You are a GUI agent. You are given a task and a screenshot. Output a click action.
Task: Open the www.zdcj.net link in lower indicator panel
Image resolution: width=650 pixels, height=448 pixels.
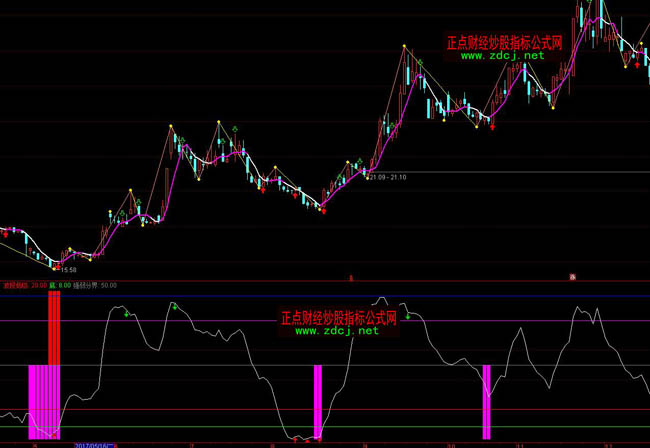click(x=337, y=331)
